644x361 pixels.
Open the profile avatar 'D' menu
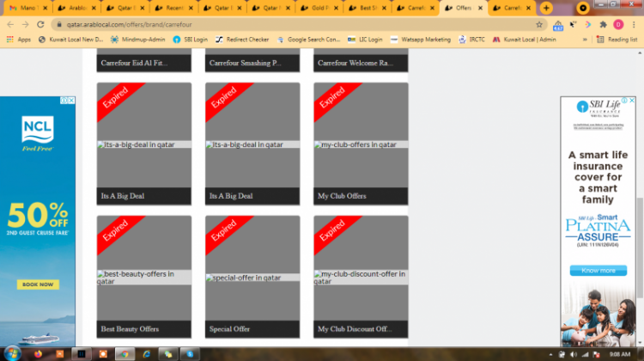point(618,25)
